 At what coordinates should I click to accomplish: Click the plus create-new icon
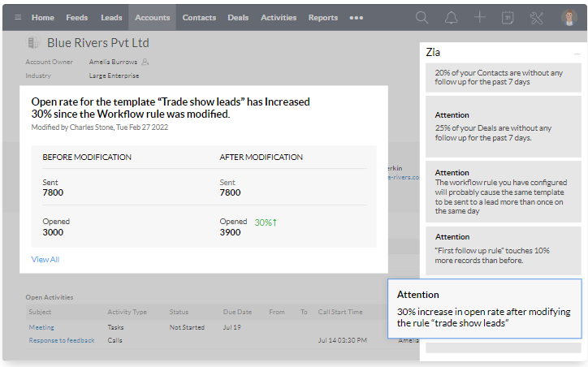pyautogui.click(x=480, y=17)
